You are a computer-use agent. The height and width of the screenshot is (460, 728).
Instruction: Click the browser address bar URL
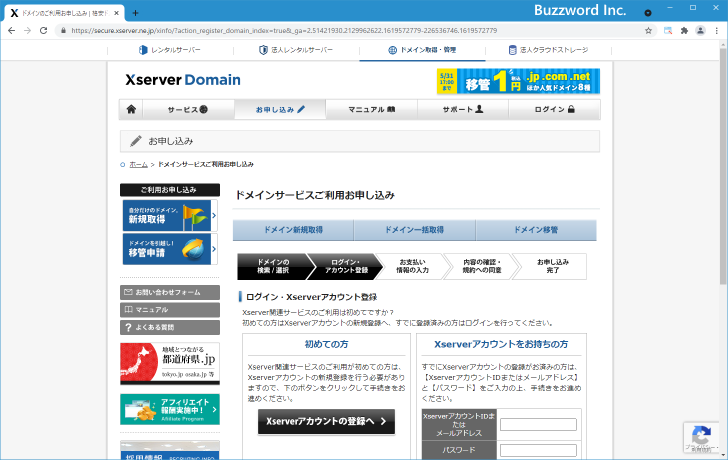pos(284,31)
